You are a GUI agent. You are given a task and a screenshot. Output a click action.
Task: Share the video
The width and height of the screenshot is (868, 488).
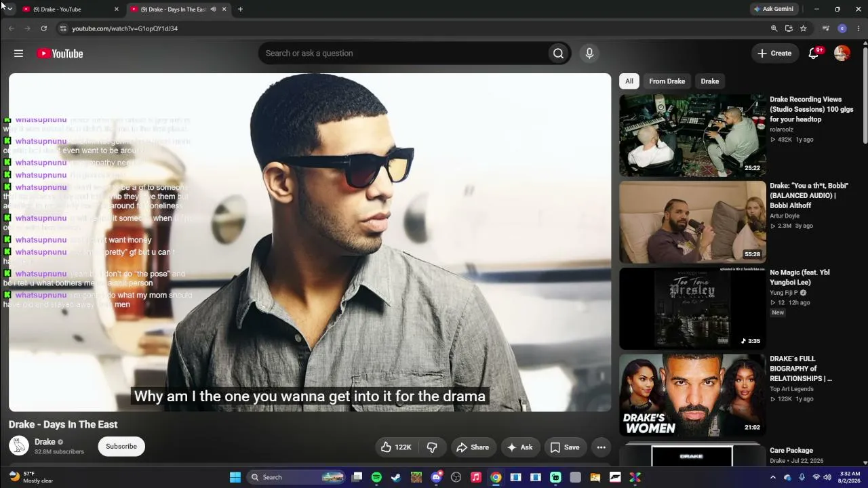pyautogui.click(x=473, y=447)
